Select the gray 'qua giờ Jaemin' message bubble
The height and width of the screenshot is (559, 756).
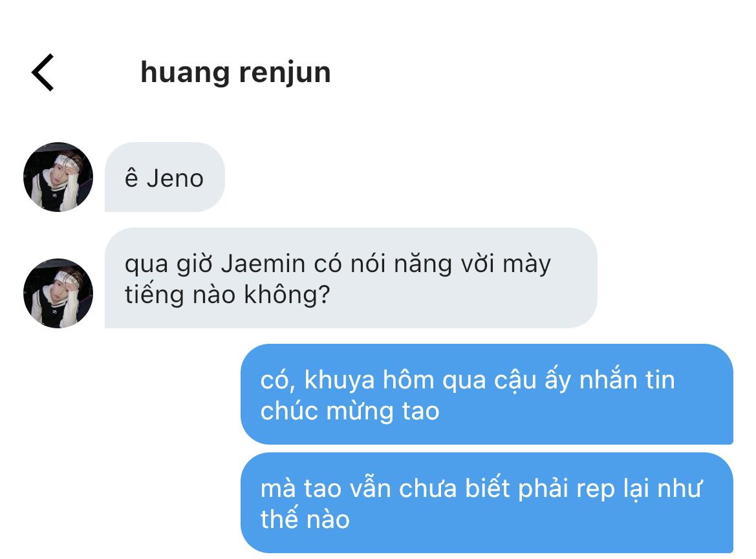[351, 278]
